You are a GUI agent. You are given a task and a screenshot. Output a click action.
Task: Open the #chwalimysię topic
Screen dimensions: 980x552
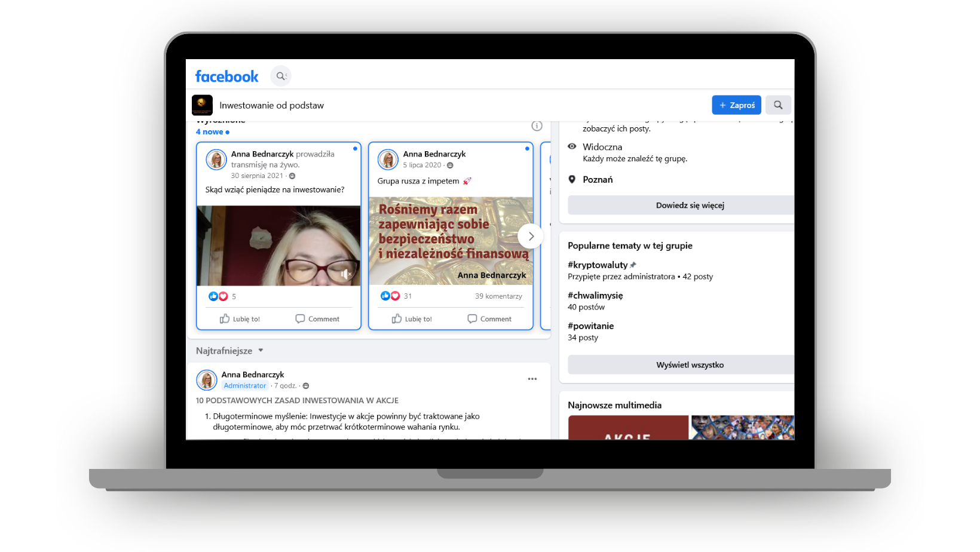click(x=595, y=295)
